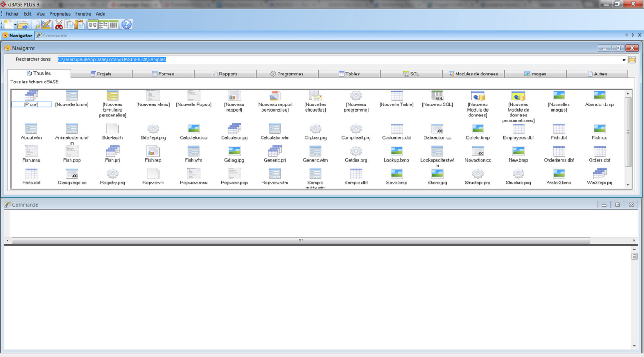Select the [Nouveau rapport] icon
644x357 pixels.
click(234, 95)
